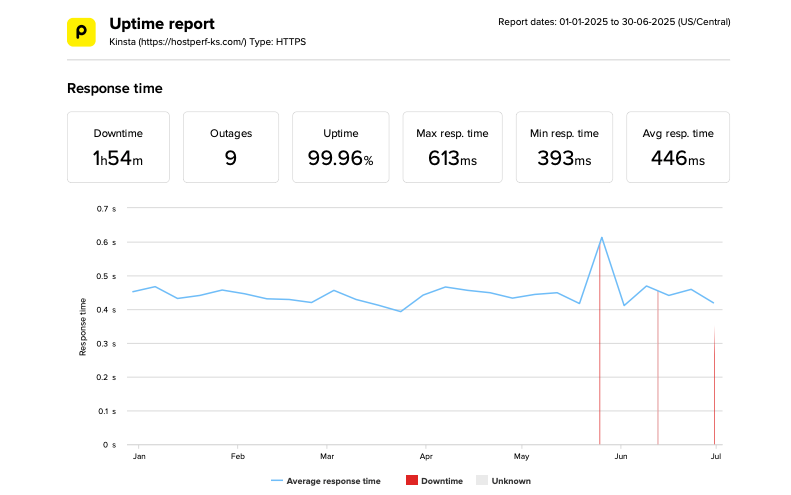Click the Feb label on the x-axis
The image size is (791, 495).
point(237,456)
